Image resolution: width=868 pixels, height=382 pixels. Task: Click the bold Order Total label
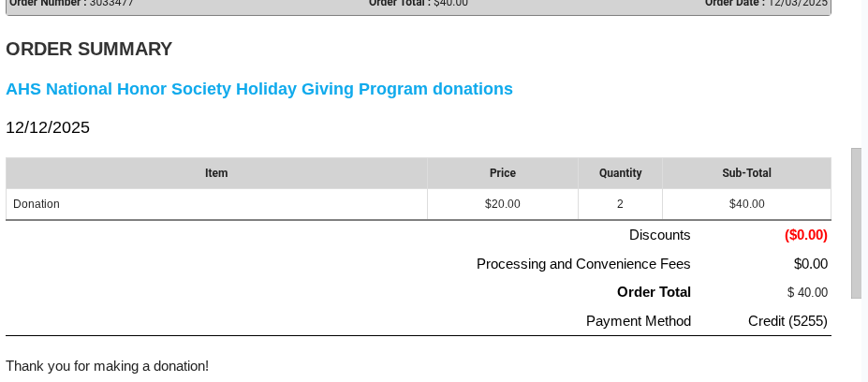[654, 292]
